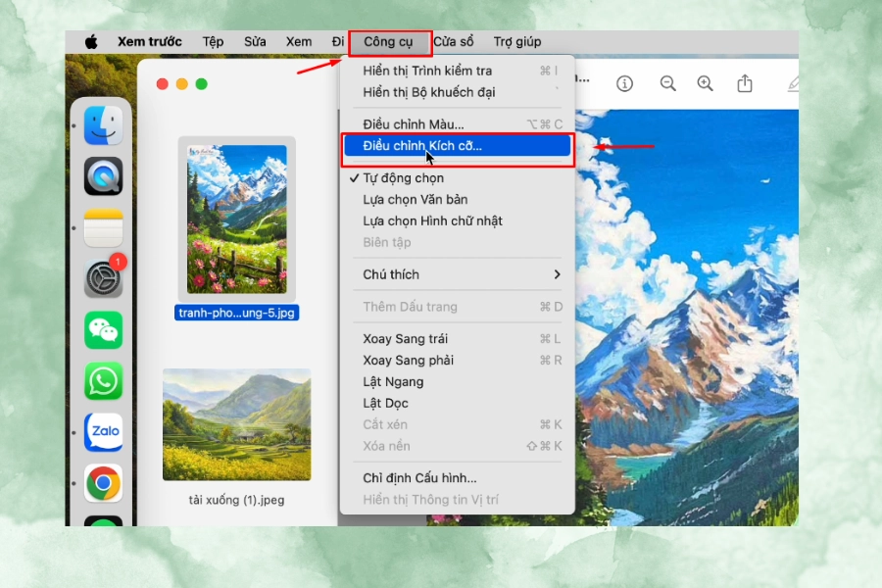Open QuickTime Player from the Dock
This screenshot has width=882, height=588.
(x=104, y=176)
